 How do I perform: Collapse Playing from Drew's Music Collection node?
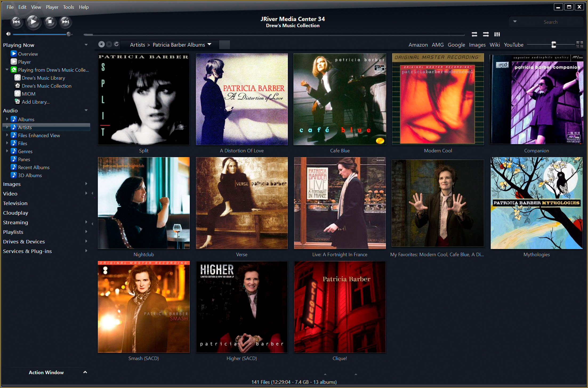(7, 70)
